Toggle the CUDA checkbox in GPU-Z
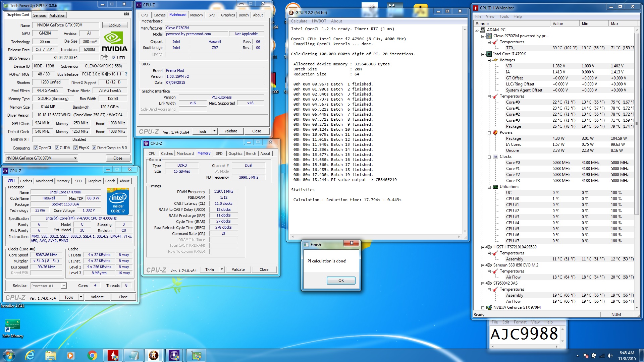The height and width of the screenshot is (362, 644). point(57,148)
